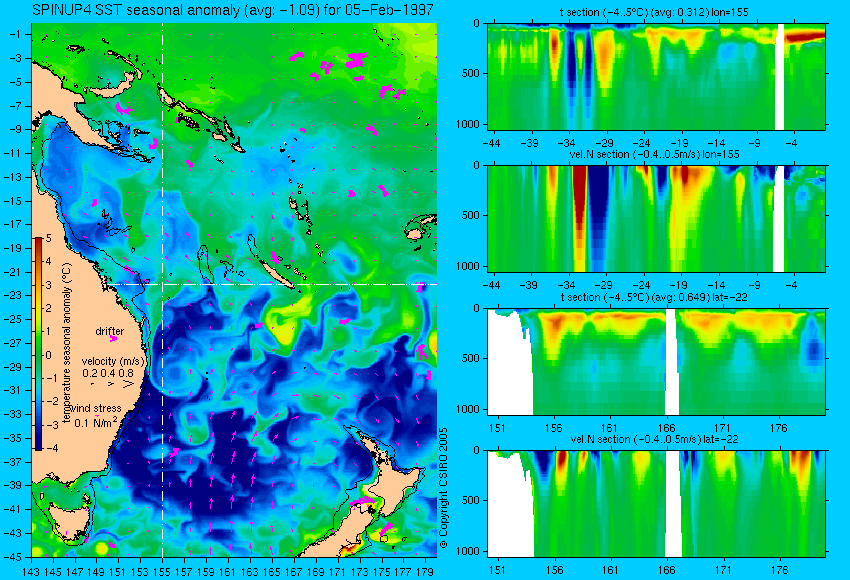Click the SST seasonal anomaly map title
Screen dimensions: 850x580
(x=233, y=10)
